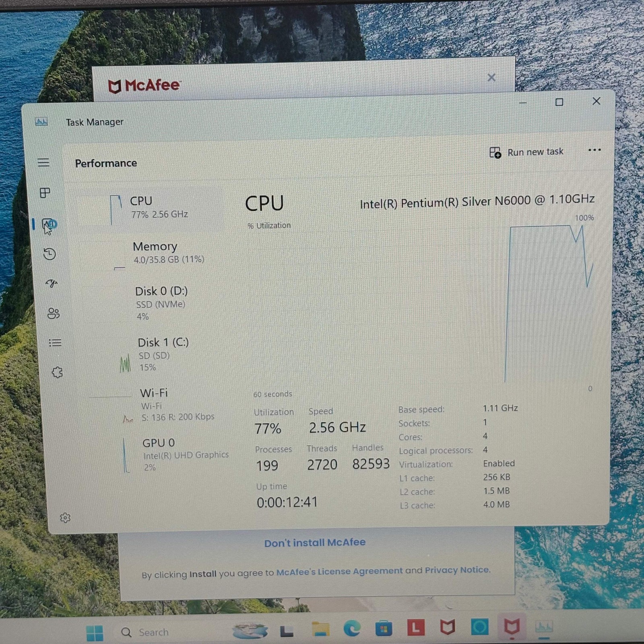Select Disk 1 (C:) performance entry

coord(157,354)
